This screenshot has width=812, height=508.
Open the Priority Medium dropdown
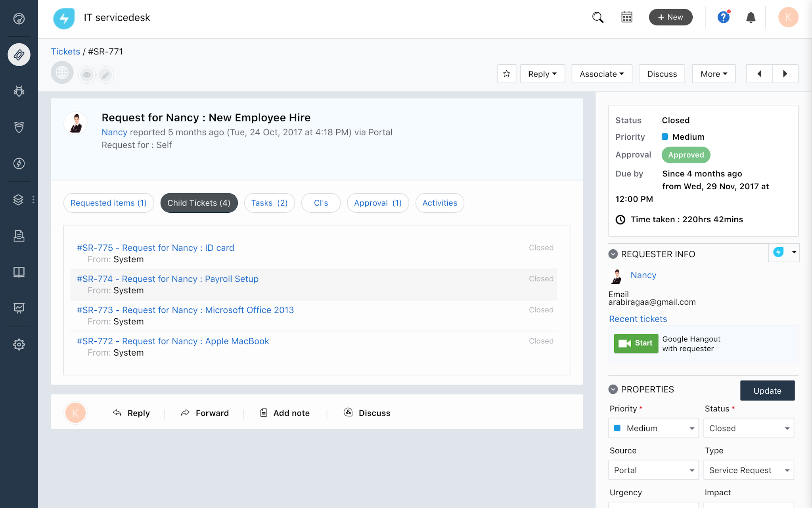pyautogui.click(x=653, y=428)
